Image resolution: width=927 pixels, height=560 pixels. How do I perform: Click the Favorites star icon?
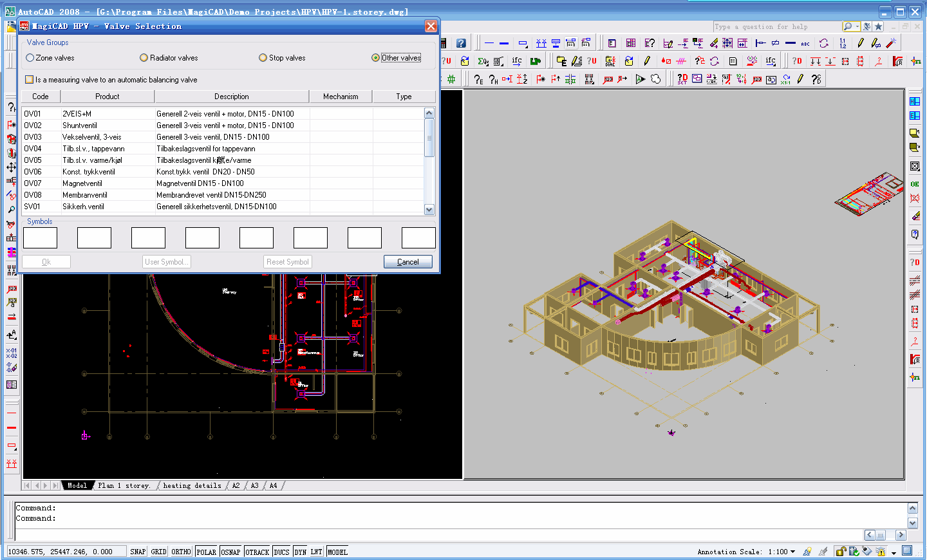click(x=878, y=26)
